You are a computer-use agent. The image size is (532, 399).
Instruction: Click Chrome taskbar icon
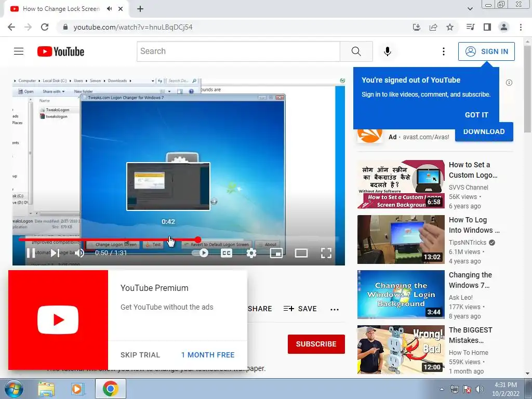(x=110, y=389)
